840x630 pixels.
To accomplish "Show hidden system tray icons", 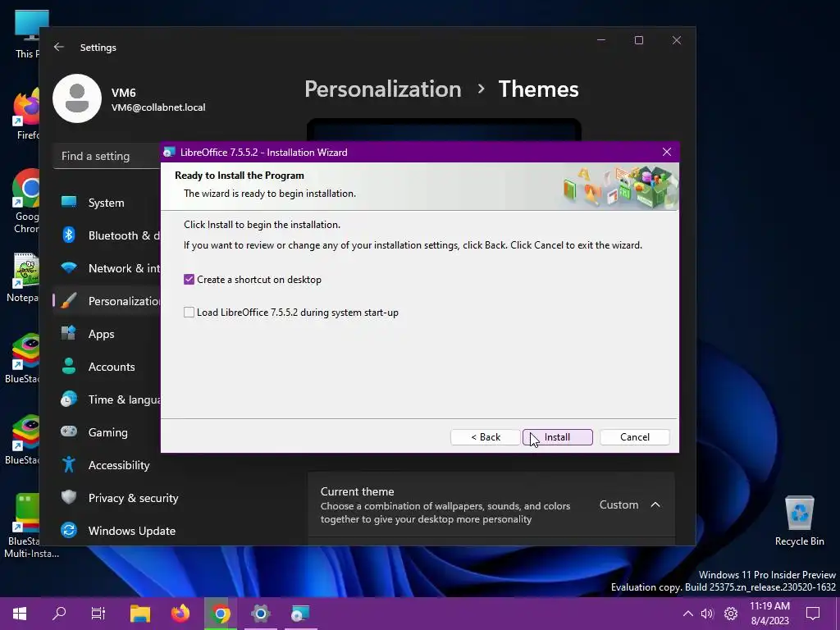I will click(688, 614).
